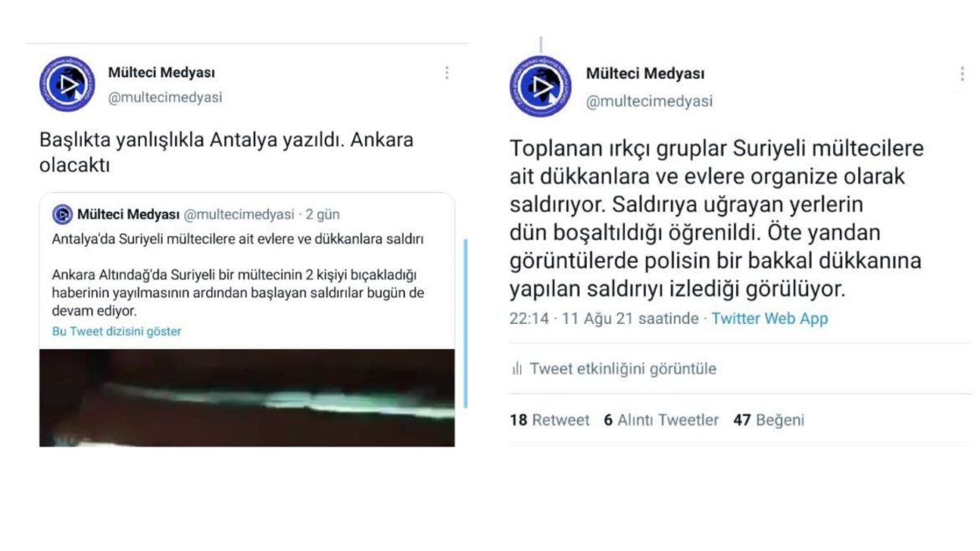Click @multecimedyasi handle on right tweet

point(649,101)
